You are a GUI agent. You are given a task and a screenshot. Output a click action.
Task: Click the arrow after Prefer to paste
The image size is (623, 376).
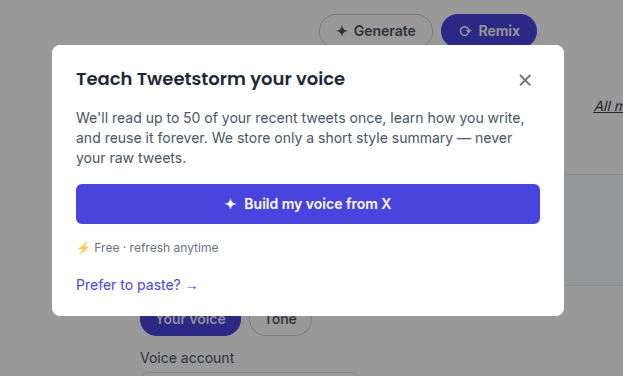[x=192, y=287]
